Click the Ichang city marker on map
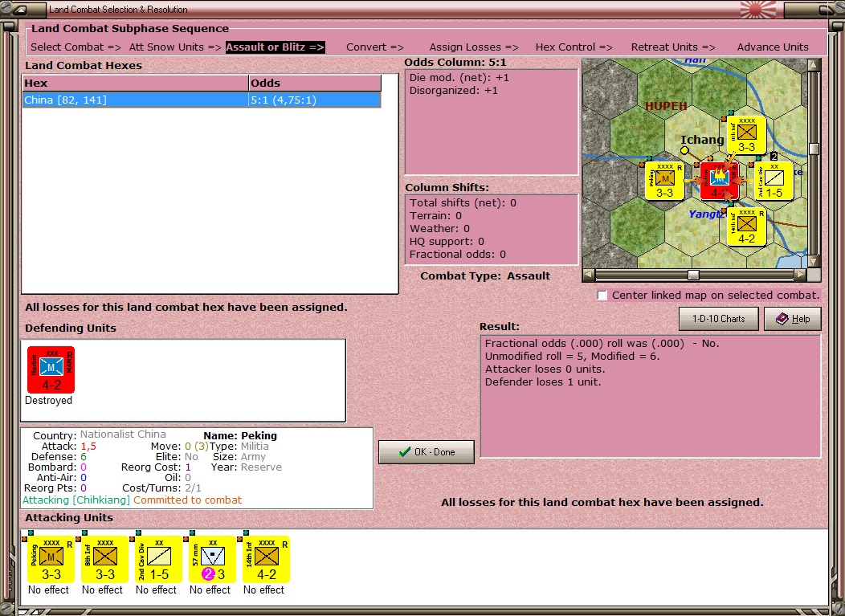 (x=684, y=150)
